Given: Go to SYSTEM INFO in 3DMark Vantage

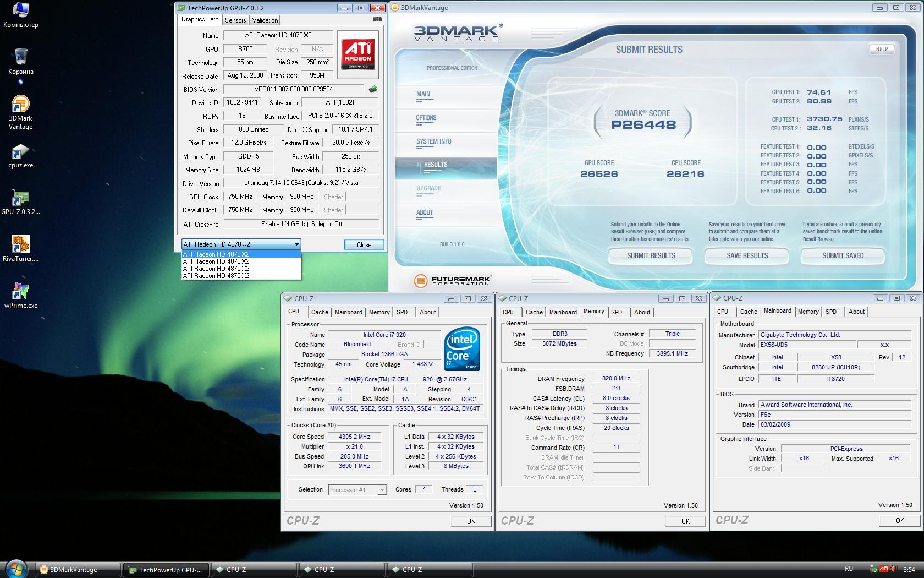Looking at the screenshot, I should (434, 142).
